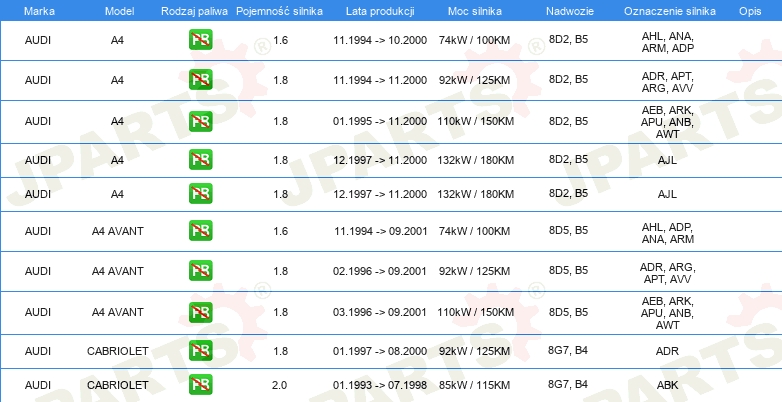Viewport: 782px width, 402px height.
Task: Click fuel icon in A4 AVANT 02.1996 row
Action: coord(200,270)
